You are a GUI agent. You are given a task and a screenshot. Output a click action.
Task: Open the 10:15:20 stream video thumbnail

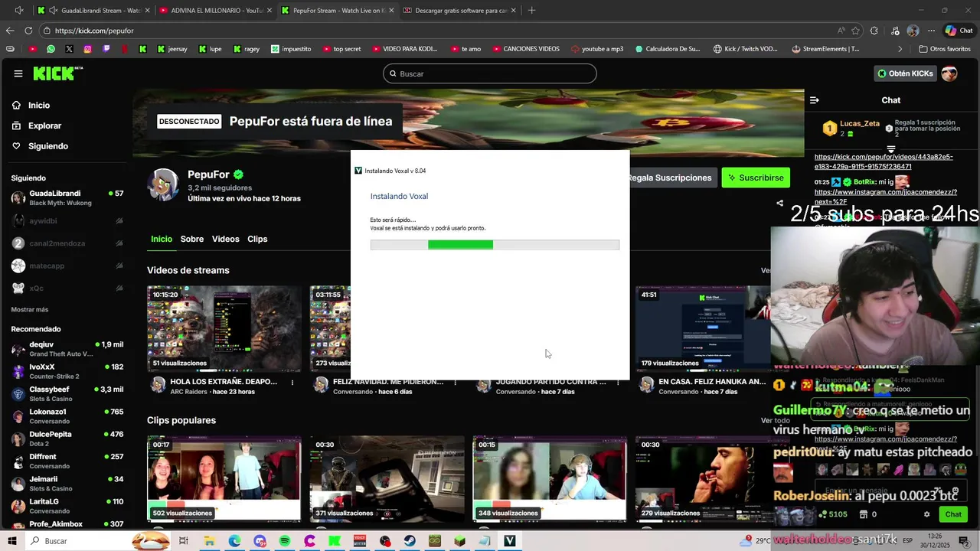pyautogui.click(x=224, y=328)
